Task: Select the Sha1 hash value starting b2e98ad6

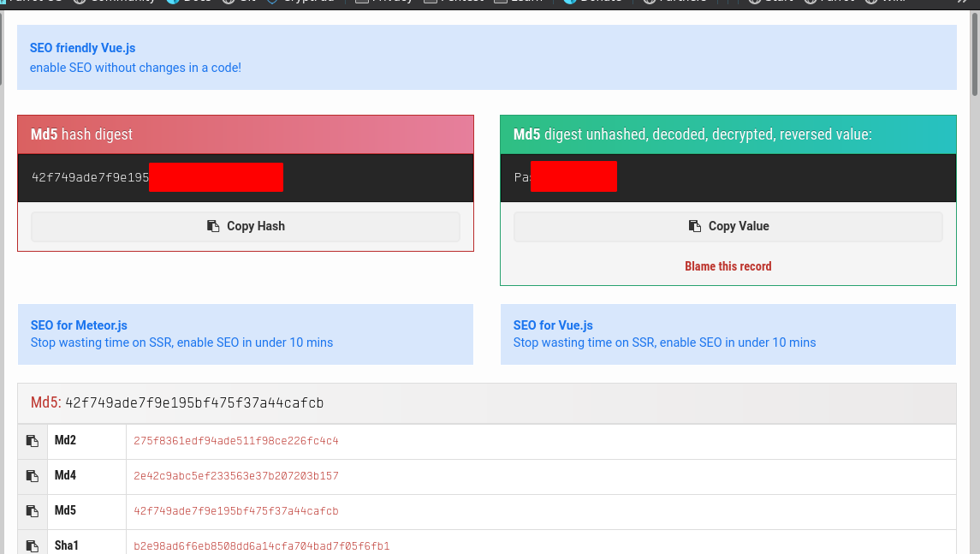Action: point(261,545)
